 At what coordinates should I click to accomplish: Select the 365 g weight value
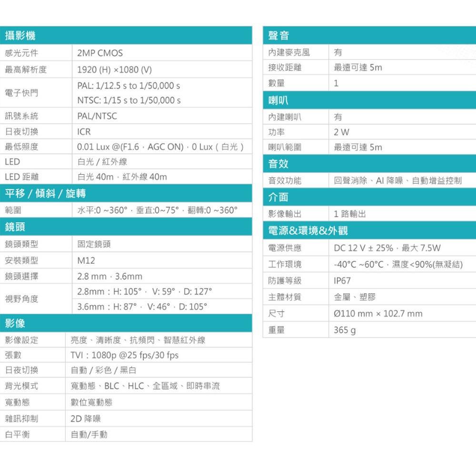[340, 330]
